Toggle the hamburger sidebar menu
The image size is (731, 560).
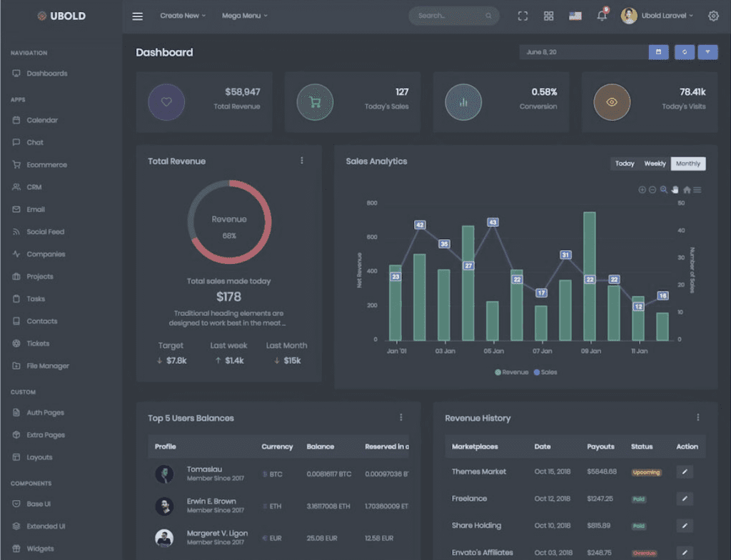click(137, 16)
